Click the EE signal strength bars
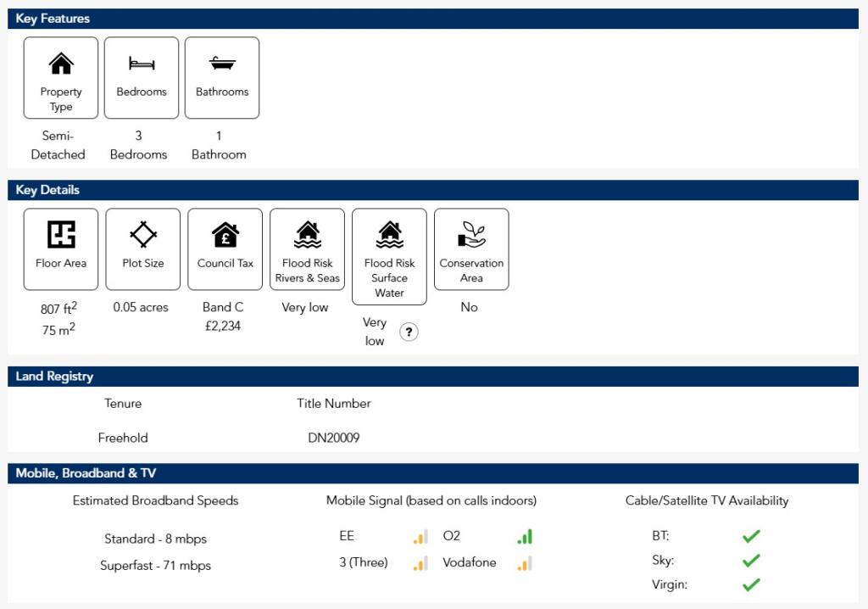 click(x=420, y=537)
